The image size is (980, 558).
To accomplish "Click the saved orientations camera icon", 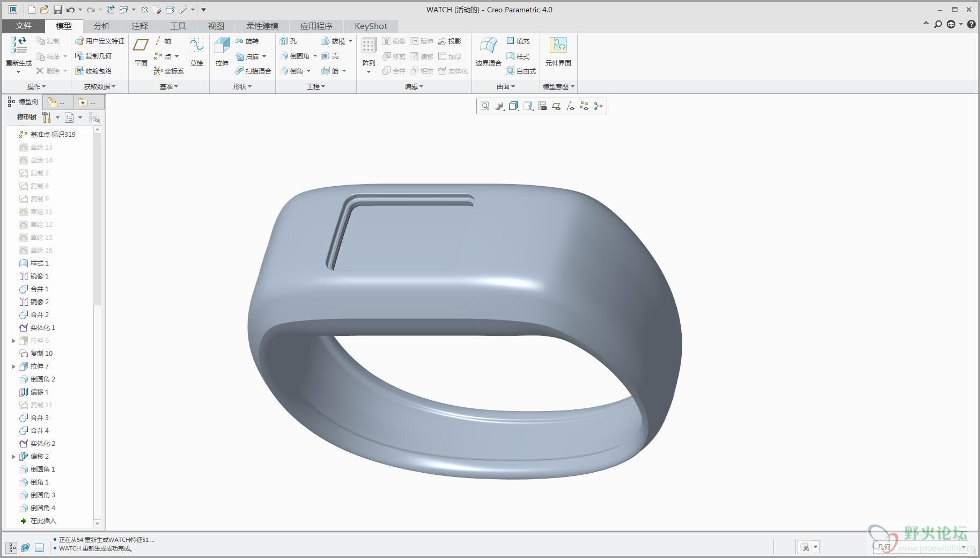I will [542, 106].
